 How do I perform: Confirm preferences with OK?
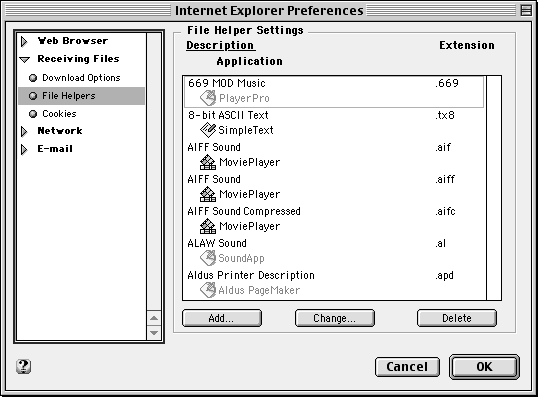(x=484, y=367)
